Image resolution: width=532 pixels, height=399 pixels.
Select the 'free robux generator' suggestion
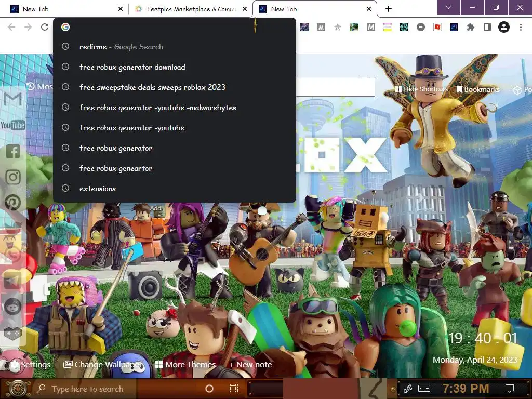point(175,148)
